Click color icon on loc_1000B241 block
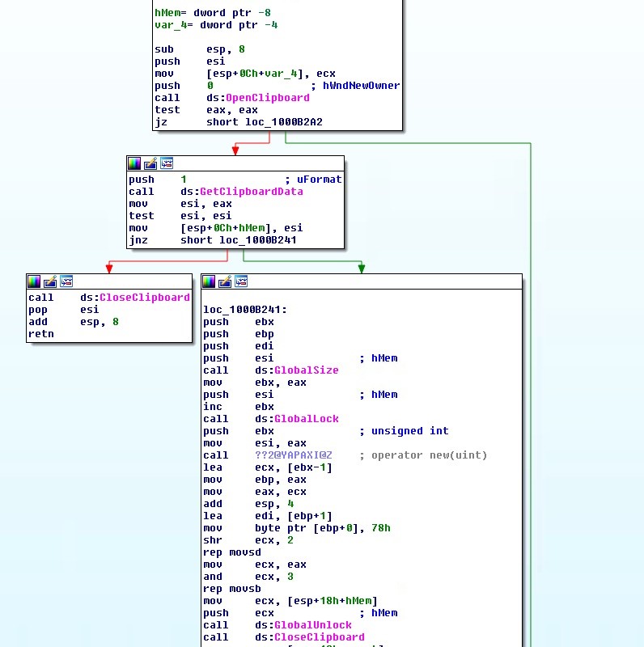The height and width of the screenshot is (647, 644). point(209,281)
